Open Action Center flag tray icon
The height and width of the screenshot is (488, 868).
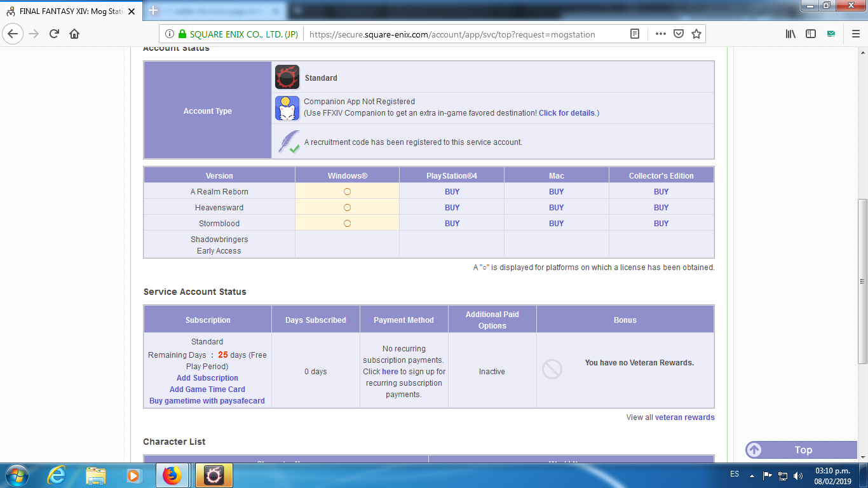[767, 475]
